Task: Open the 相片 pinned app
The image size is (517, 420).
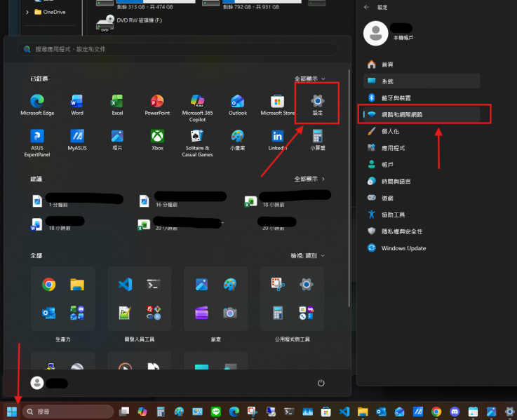Action: tap(117, 140)
